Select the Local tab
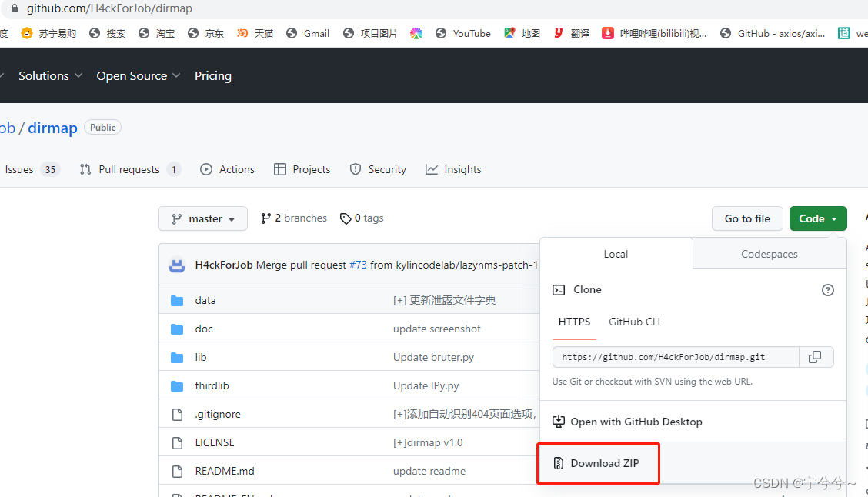The height and width of the screenshot is (497, 868). click(x=616, y=254)
